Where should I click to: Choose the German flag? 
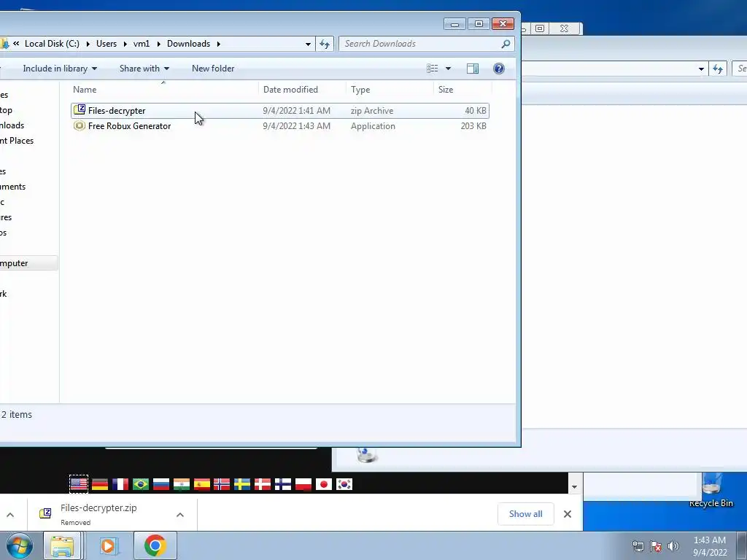pyautogui.click(x=99, y=484)
